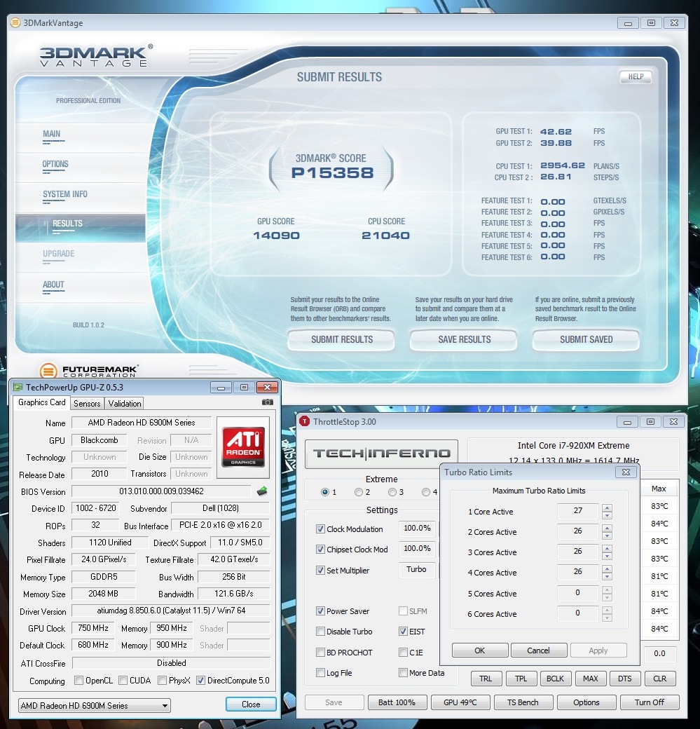
Task: Click the TechInferno logo in ThrottleStop
Action: point(381,454)
